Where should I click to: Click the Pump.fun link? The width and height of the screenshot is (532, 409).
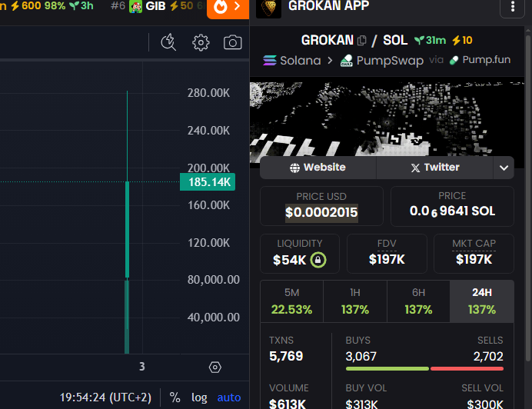point(480,60)
